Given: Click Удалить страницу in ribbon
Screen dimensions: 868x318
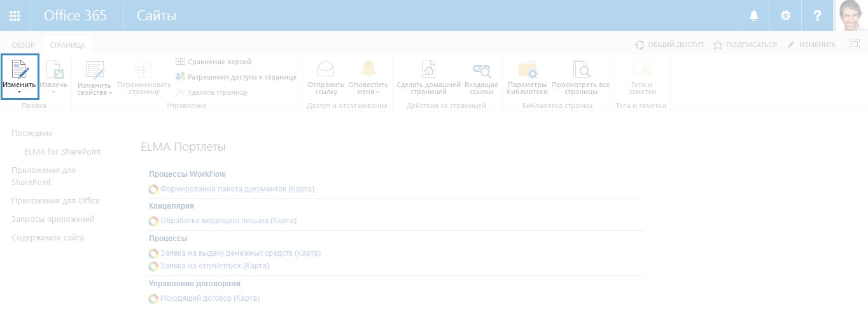Looking at the screenshot, I should click(211, 92).
